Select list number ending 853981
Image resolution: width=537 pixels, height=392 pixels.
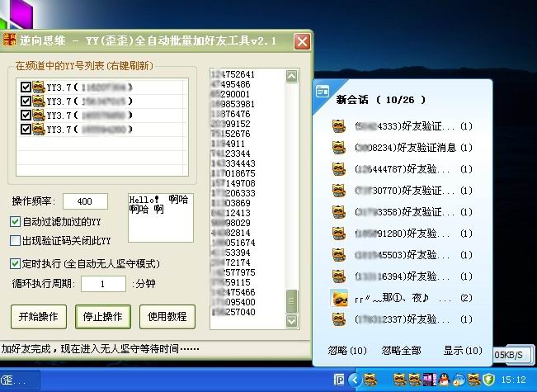coord(233,104)
